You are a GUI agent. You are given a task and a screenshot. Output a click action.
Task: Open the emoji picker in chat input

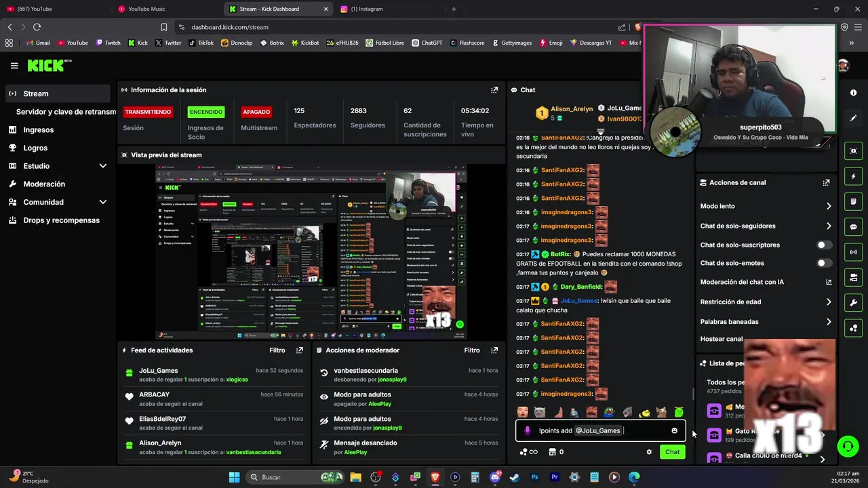674,430
